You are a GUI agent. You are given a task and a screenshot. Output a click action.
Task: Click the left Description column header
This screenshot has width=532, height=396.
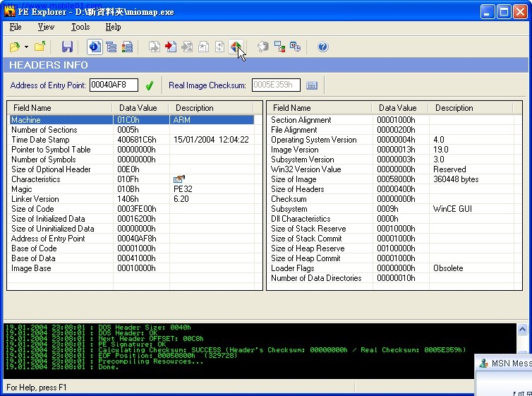click(x=211, y=108)
